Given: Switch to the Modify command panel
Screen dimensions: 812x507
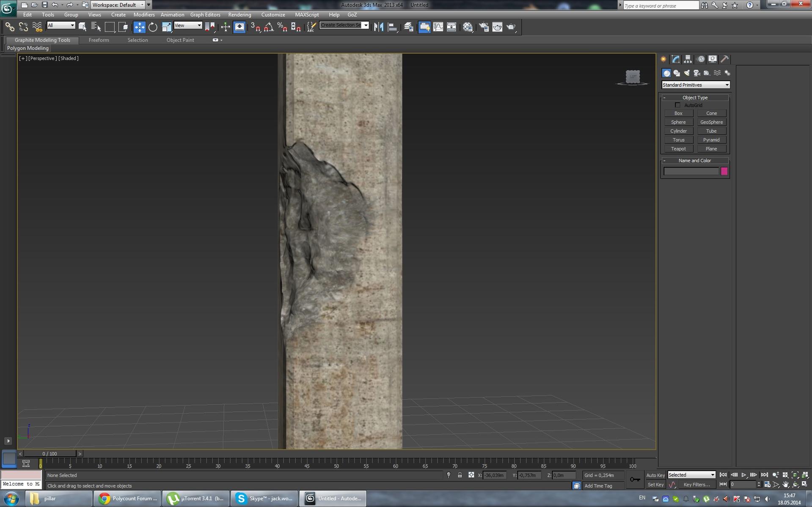Looking at the screenshot, I should [675, 59].
